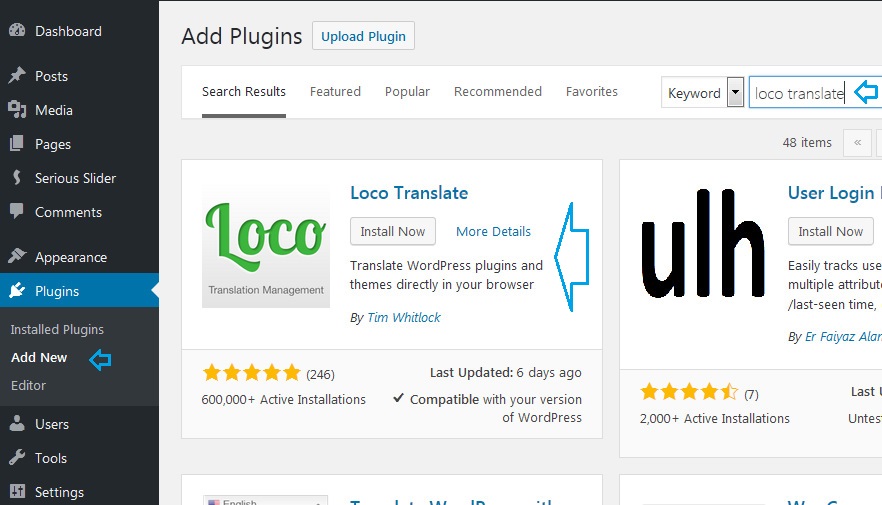Screen dimensions: 882x505
Task: Open the Recommended plugins tab
Action: pos(497,91)
